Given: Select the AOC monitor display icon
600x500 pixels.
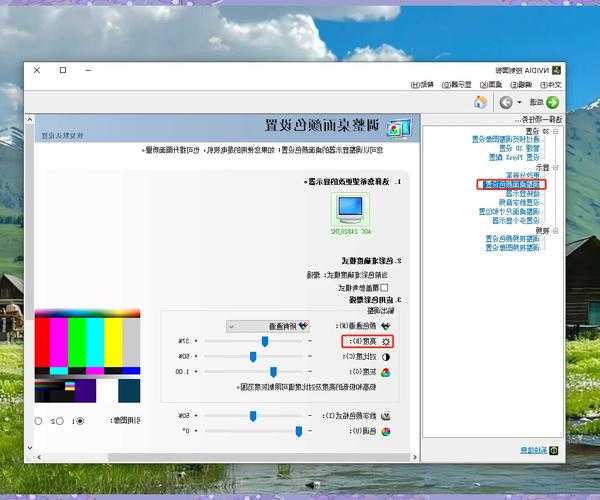Looking at the screenshot, I should pyautogui.click(x=350, y=210).
